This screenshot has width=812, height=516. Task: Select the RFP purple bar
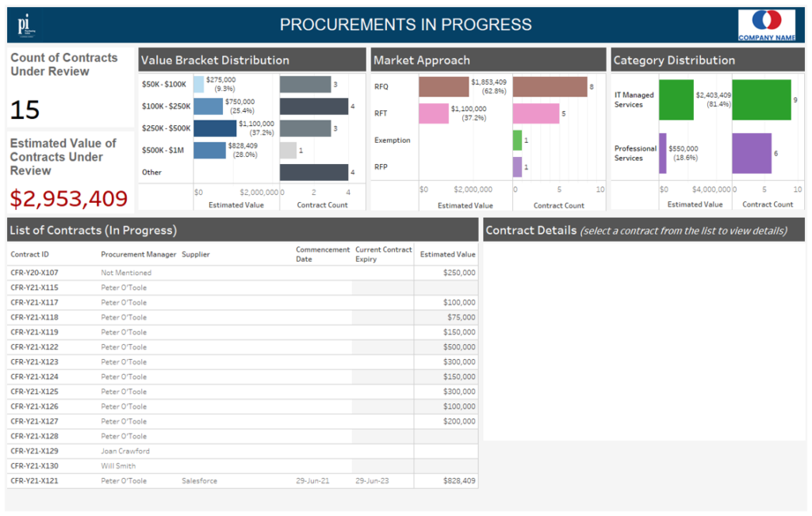pyautogui.click(x=517, y=167)
